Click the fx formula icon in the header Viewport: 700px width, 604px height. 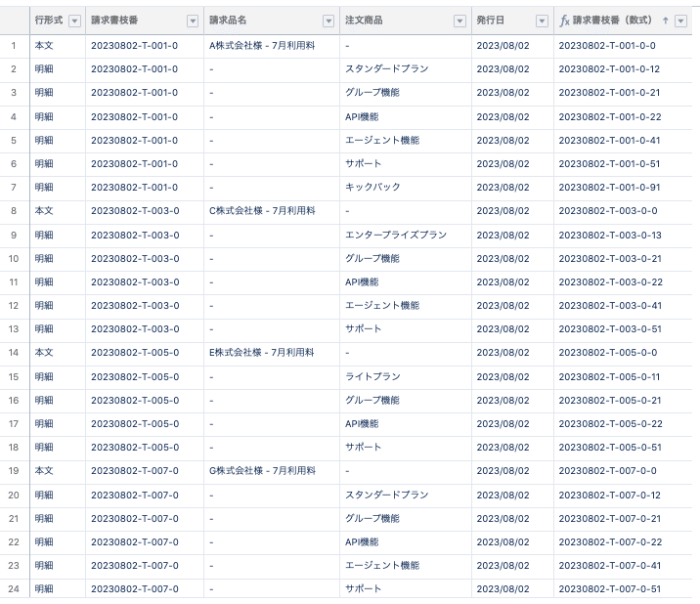pyautogui.click(x=564, y=21)
